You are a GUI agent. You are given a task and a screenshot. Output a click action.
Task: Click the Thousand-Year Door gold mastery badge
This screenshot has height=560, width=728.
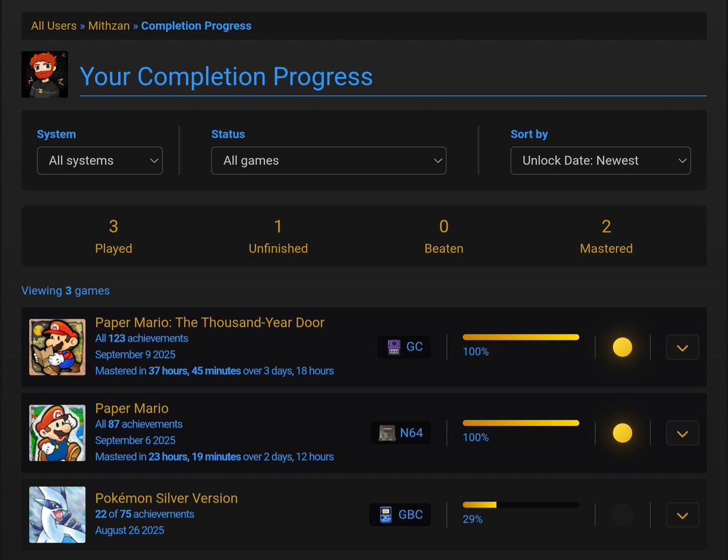(x=622, y=347)
